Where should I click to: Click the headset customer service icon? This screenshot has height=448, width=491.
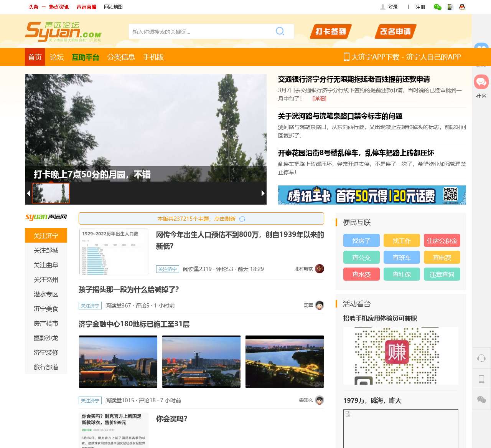481,358
